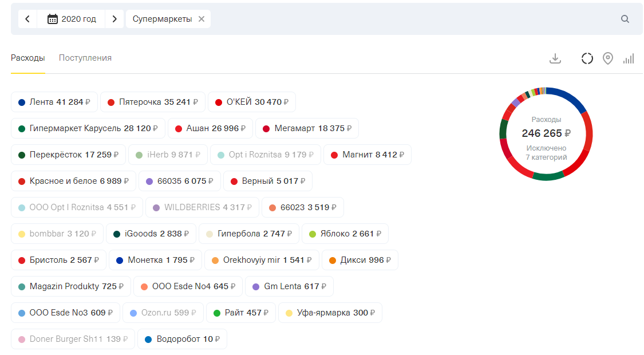Download the report via download icon
644x355 pixels.
coord(555,59)
